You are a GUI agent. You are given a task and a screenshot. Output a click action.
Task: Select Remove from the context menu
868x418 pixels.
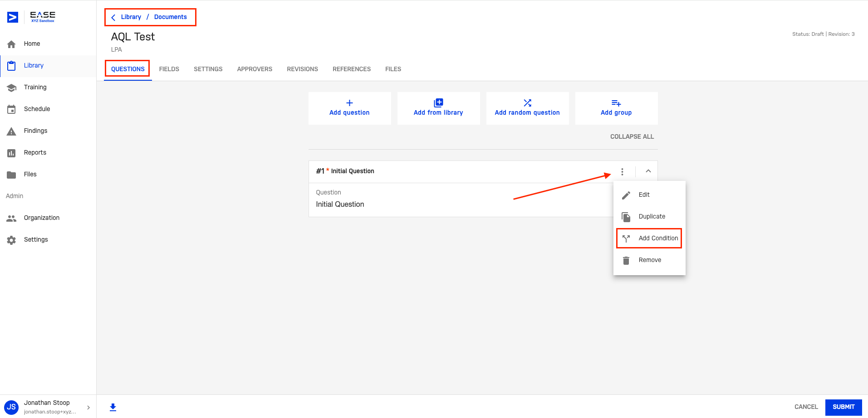coord(649,260)
